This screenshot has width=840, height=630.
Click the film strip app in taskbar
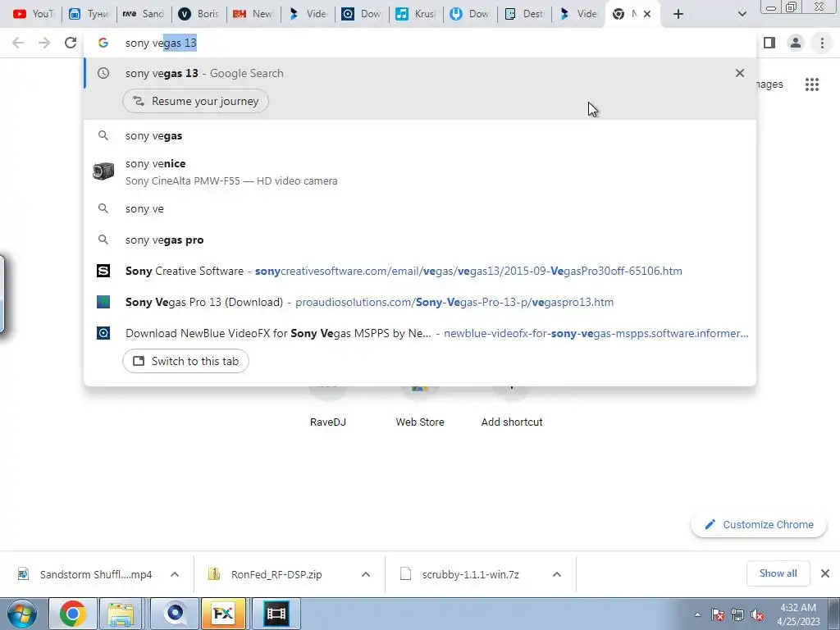tap(276, 614)
